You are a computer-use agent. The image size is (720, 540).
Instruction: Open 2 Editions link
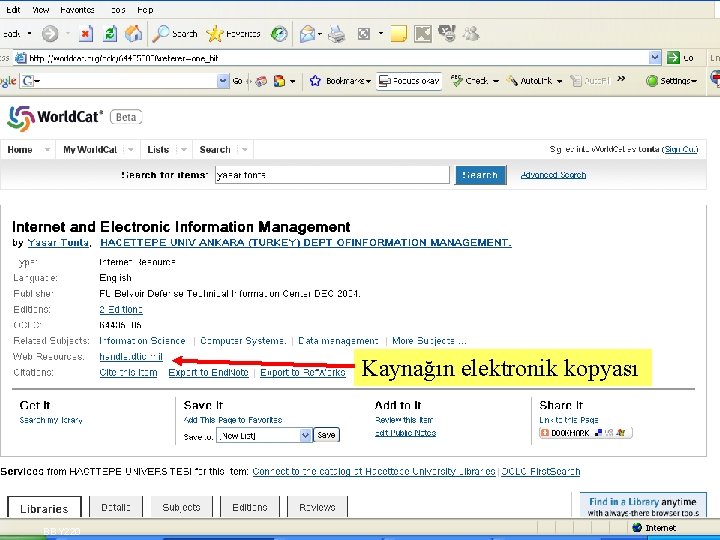(x=121, y=309)
